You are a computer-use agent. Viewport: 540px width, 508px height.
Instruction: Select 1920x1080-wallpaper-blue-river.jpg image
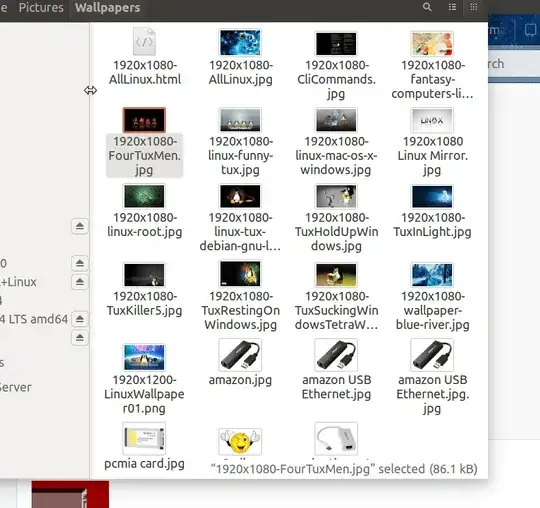(x=432, y=275)
